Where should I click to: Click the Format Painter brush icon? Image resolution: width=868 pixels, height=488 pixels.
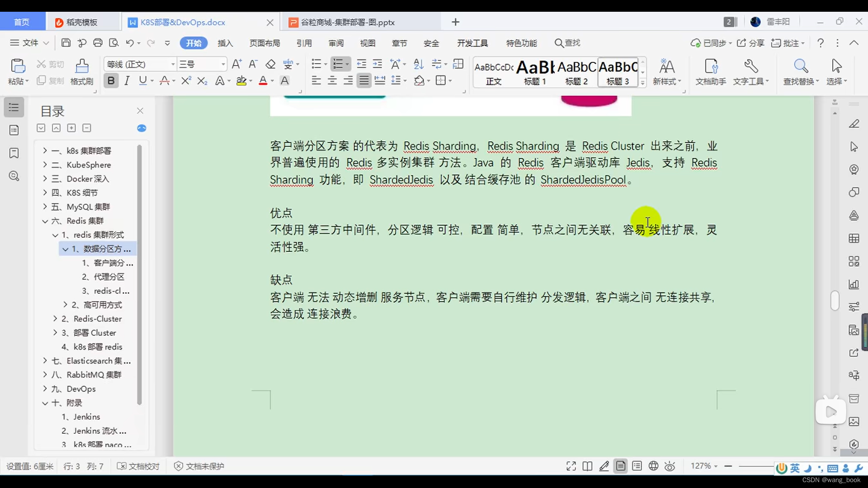pyautogui.click(x=82, y=66)
